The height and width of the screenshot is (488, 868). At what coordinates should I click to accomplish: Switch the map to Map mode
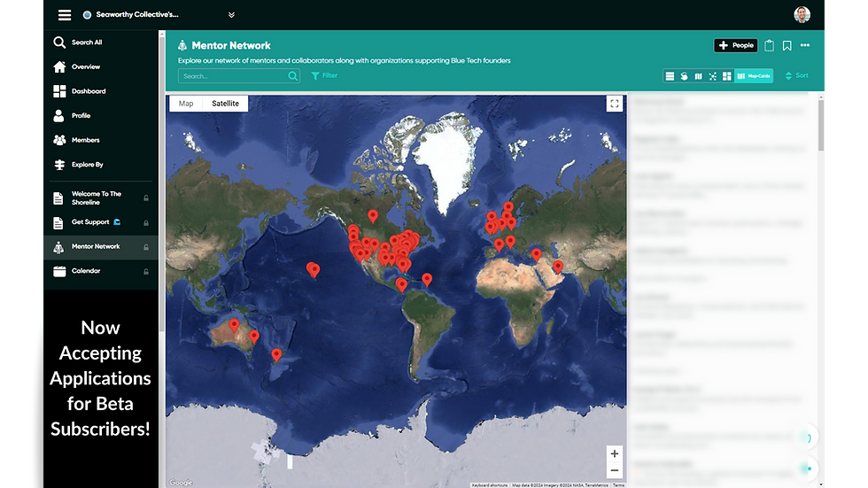coord(186,104)
